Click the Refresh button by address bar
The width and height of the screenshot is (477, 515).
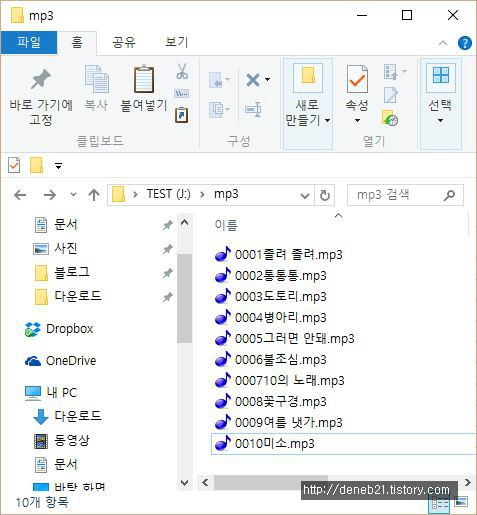pyautogui.click(x=325, y=195)
